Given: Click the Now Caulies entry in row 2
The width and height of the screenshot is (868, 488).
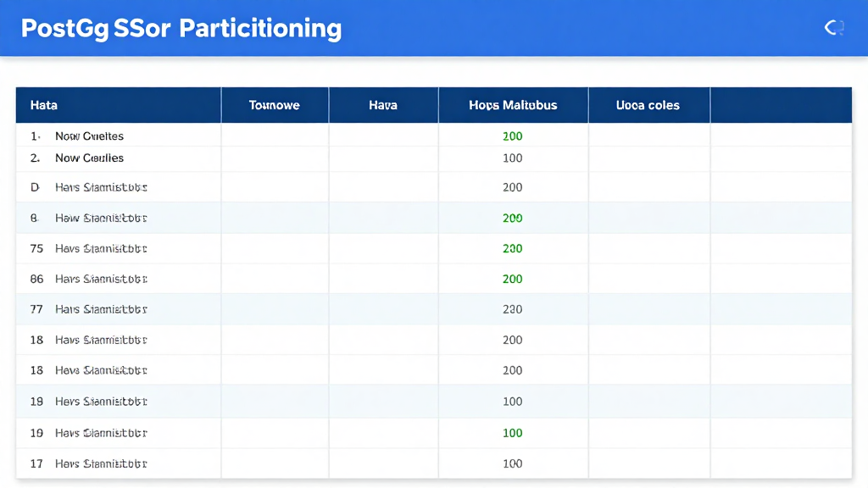Looking at the screenshot, I should pos(89,158).
